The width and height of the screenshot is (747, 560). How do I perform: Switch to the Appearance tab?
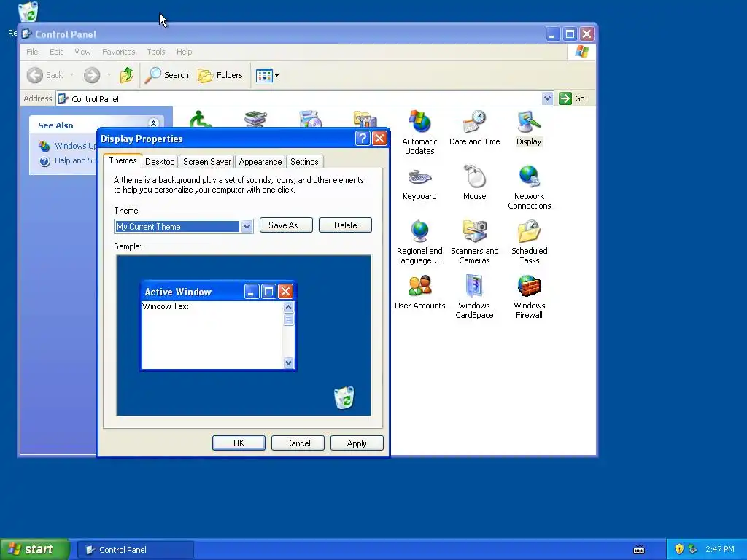click(x=260, y=162)
